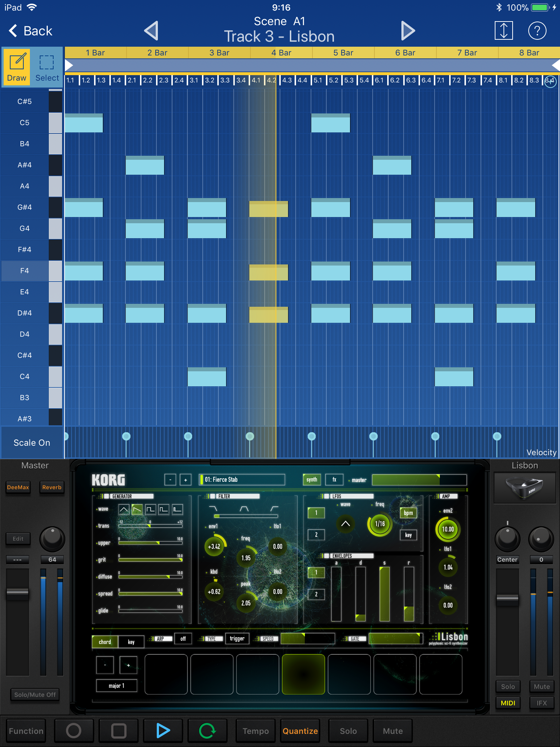Choose the high-pass filter shape
The image size is (560, 747).
click(x=274, y=508)
